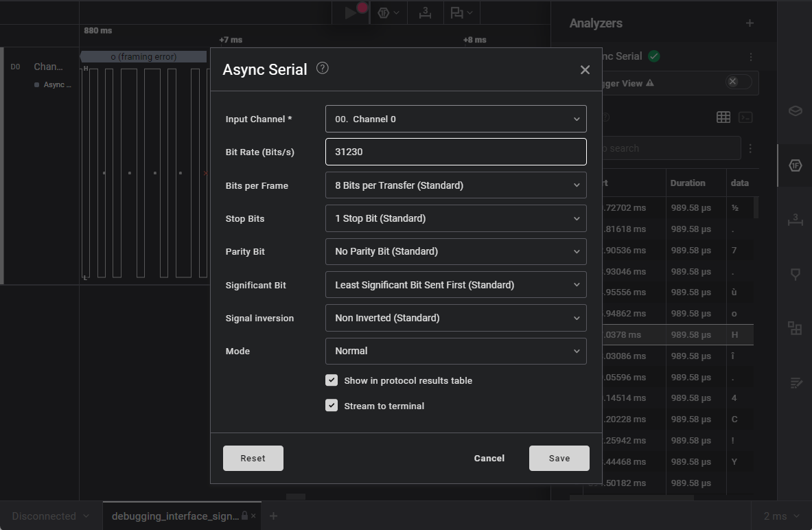The image size is (812, 530).
Task: Click the Save button
Action: 559,458
